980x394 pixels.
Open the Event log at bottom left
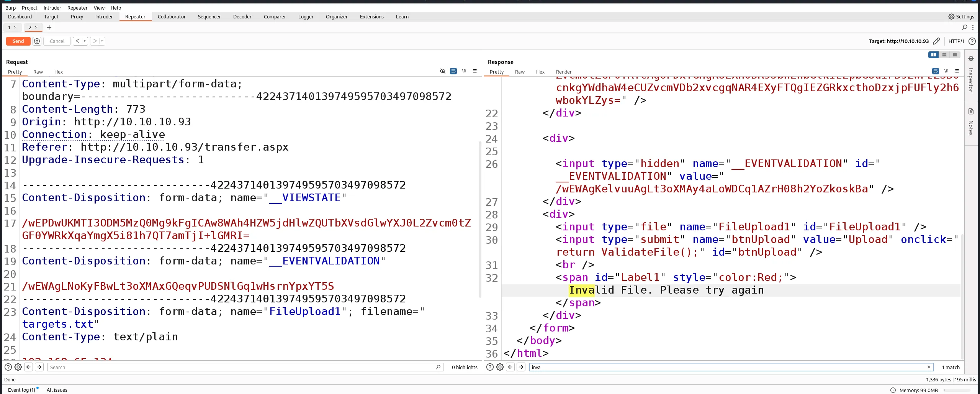21,390
